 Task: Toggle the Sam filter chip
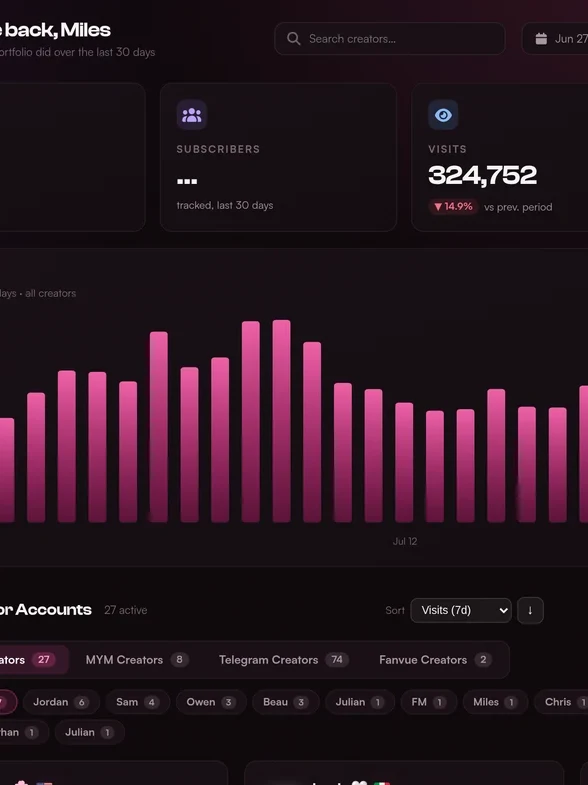coord(138,702)
